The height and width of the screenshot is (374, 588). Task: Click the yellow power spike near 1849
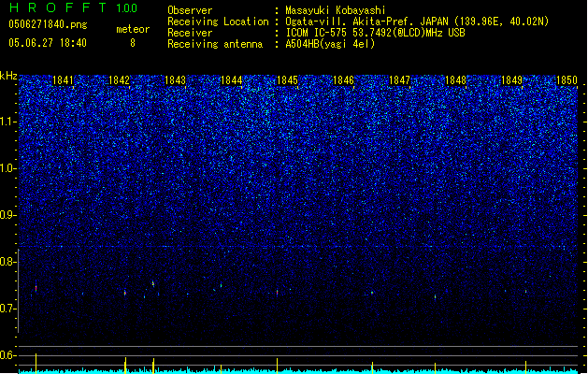pyautogui.click(x=525, y=367)
